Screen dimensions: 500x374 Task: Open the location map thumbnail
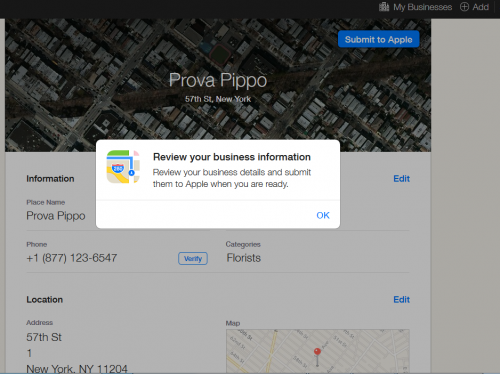(318, 351)
